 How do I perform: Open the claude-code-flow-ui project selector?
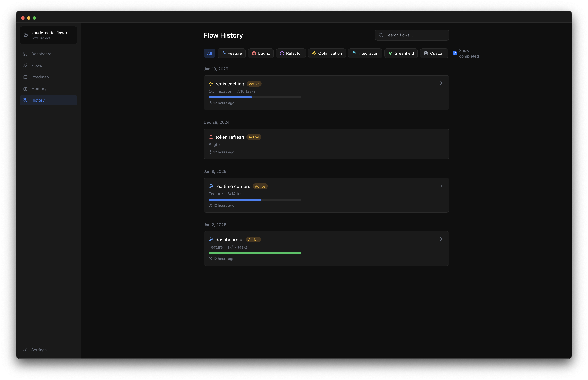tap(48, 35)
